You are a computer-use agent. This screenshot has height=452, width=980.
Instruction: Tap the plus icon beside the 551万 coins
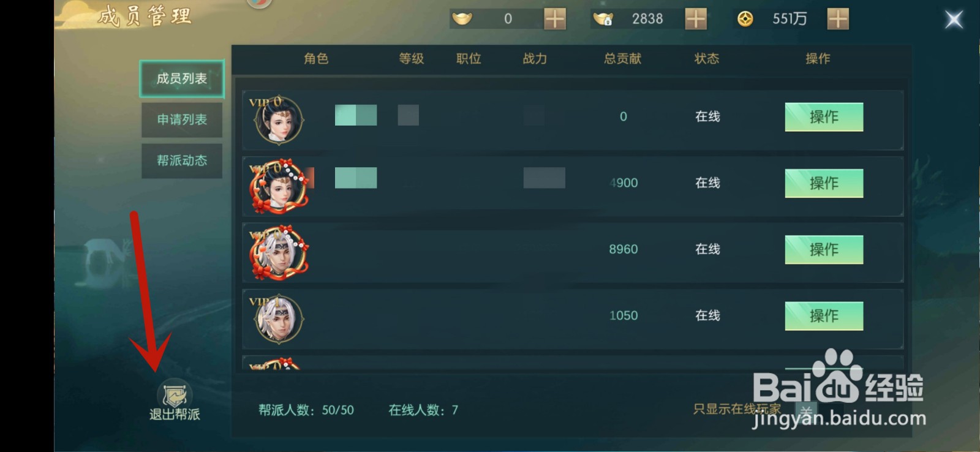point(838,19)
